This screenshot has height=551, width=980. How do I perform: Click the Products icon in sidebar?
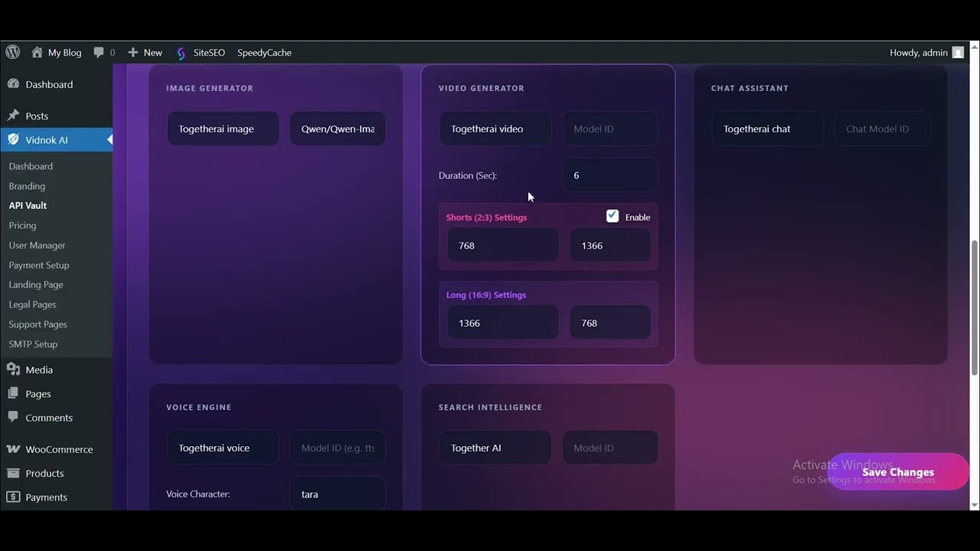13,473
